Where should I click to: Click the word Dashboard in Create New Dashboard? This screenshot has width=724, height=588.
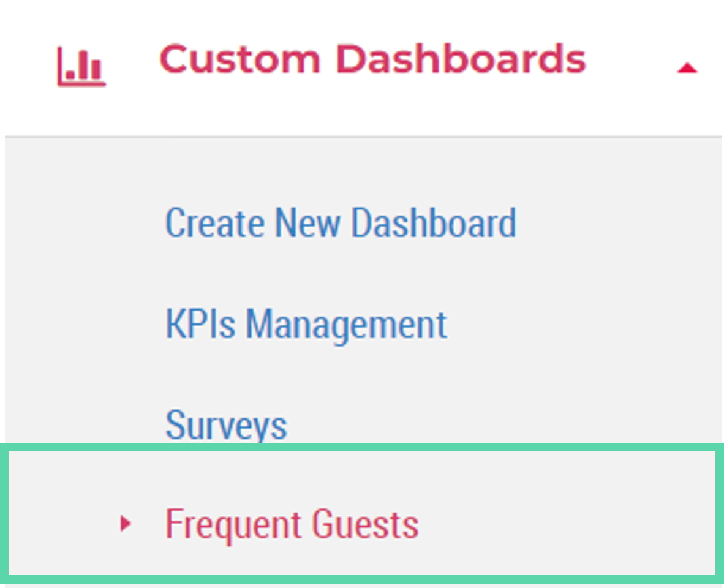[x=434, y=222]
